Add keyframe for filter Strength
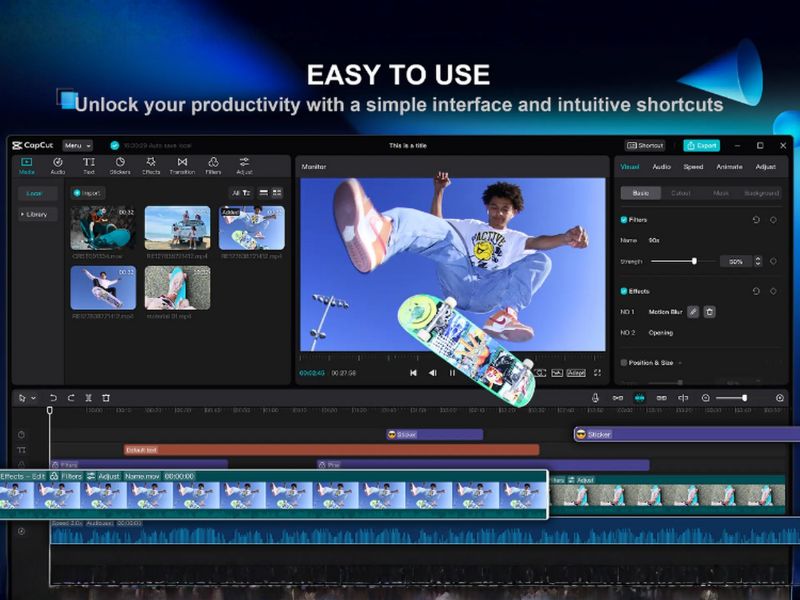This screenshot has width=800, height=600. 773,261
